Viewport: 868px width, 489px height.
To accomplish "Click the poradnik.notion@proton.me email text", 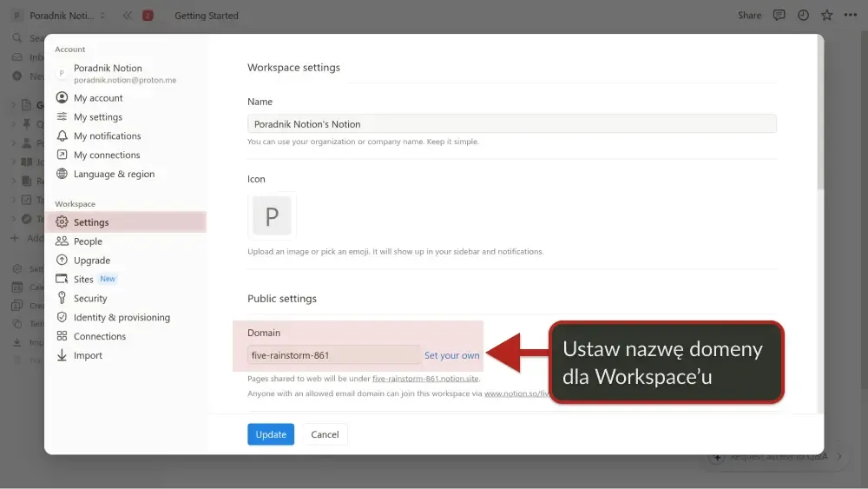I will pos(125,80).
